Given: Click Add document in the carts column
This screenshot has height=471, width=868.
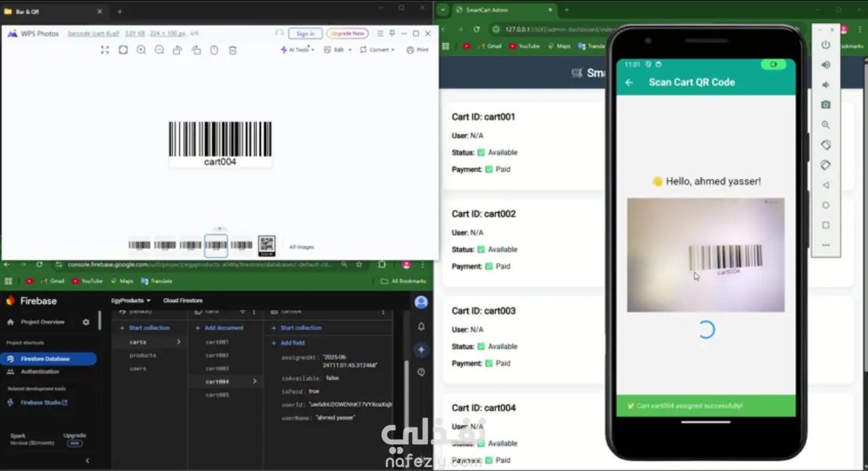Looking at the screenshot, I should click(x=219, y=328).
